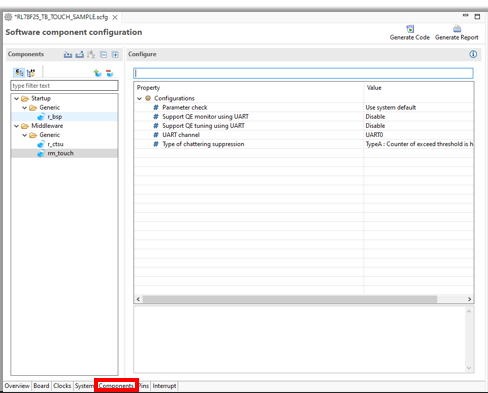Screen dimensions: 488x393
Task: Select the r_bsp component
Action: pos(55,117)
